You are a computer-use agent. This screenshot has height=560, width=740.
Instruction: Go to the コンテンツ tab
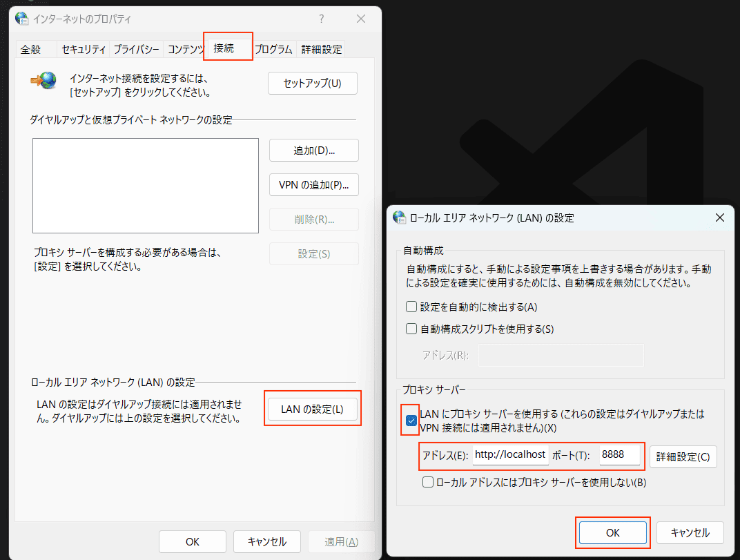pos(185,50)
